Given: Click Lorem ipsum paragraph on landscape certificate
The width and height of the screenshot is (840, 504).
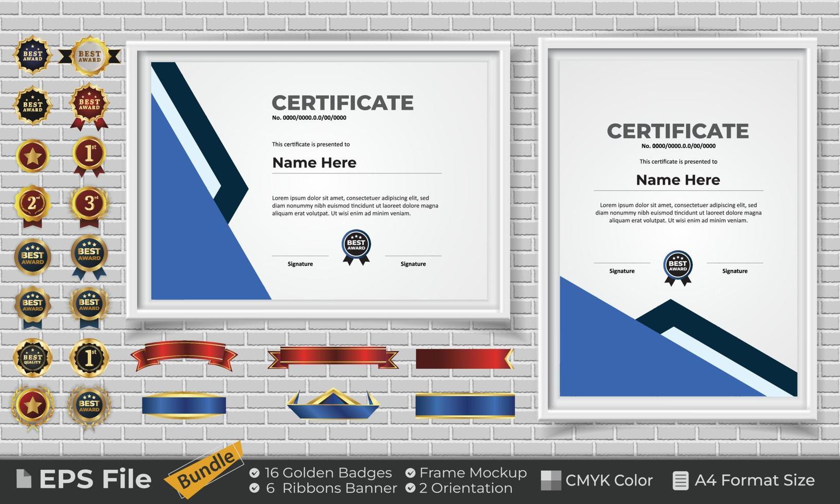Looking at the screenshot, I should pos(355,206).
